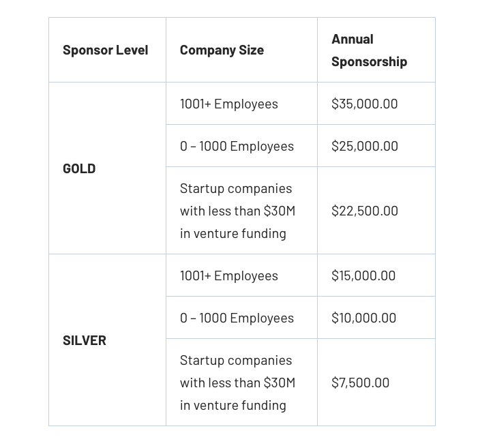Select the $25,000.00 sponsorship amount
This screenshot has height=448, width=493.
(365, 146)
